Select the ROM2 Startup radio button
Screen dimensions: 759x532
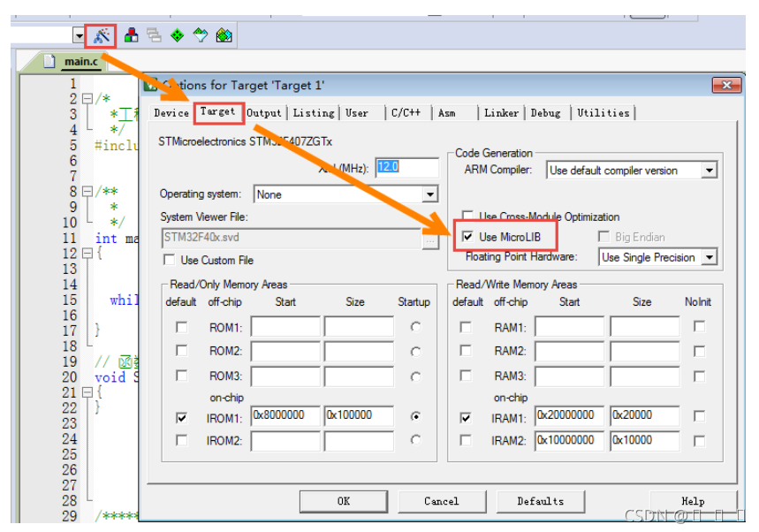[415, 352]
